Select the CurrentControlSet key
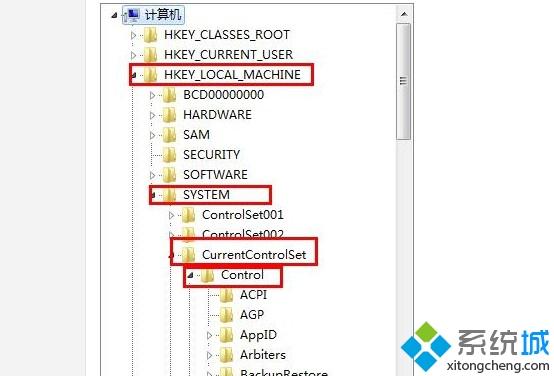The width and height of the screenshot is (554, 376). click(x=254, y=255)
